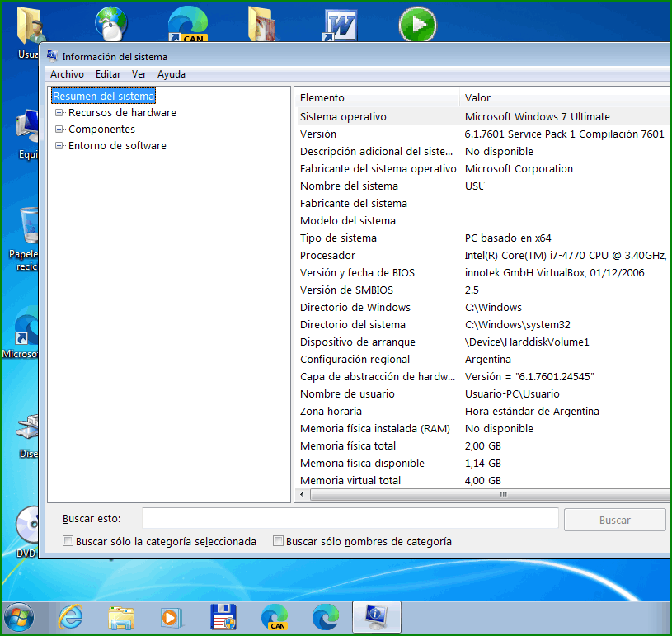Open the Ver menu
Image resolution: width=672 pixels, height=636 pixels.
point(139,74)
